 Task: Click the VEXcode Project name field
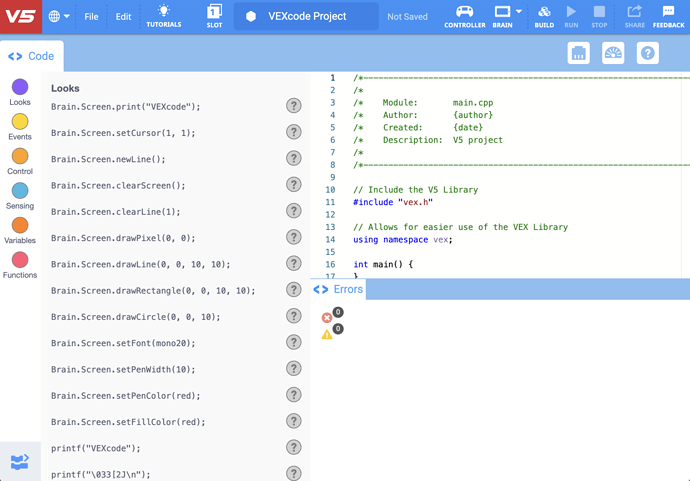(x=306, y=16)
